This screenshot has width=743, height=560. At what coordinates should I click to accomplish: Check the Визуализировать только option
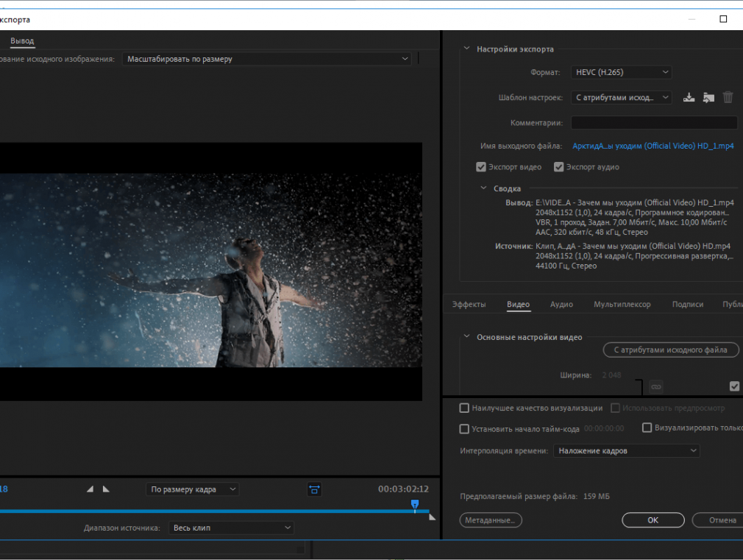(647, 428)
